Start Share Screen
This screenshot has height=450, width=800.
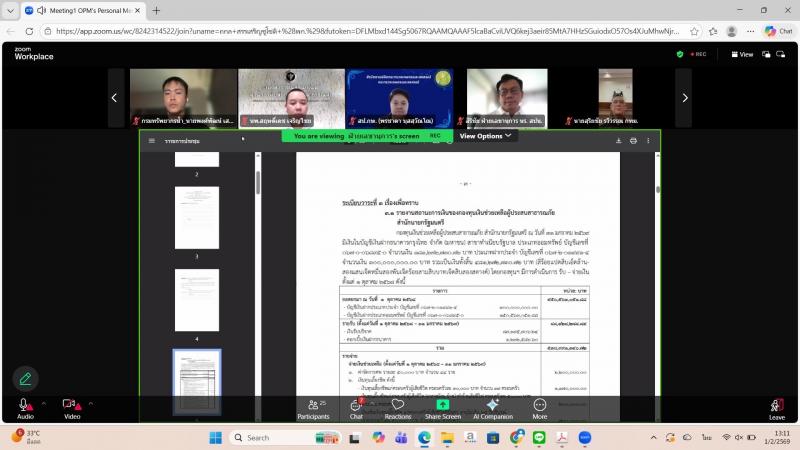[x=442, y=409]
